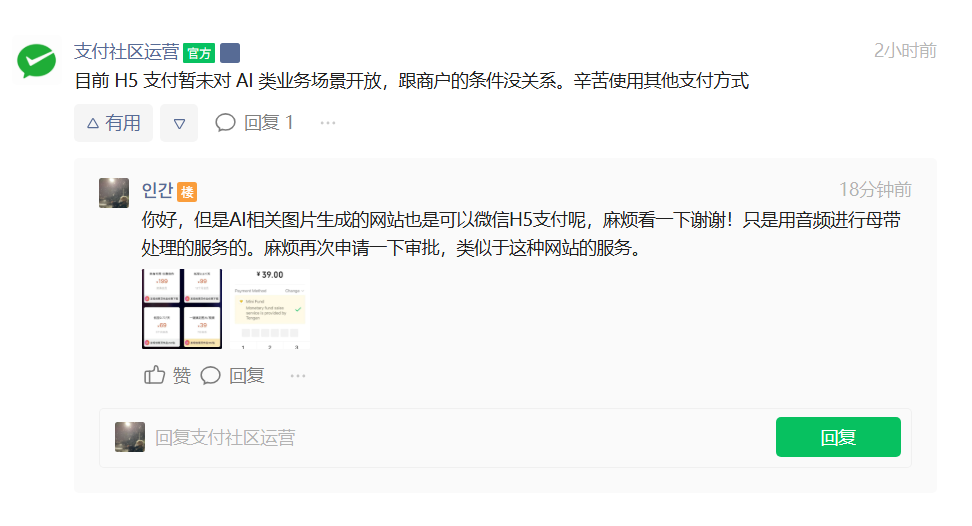Upvote the answer with 有用 button
972x526 pixels.
(113, 123)
